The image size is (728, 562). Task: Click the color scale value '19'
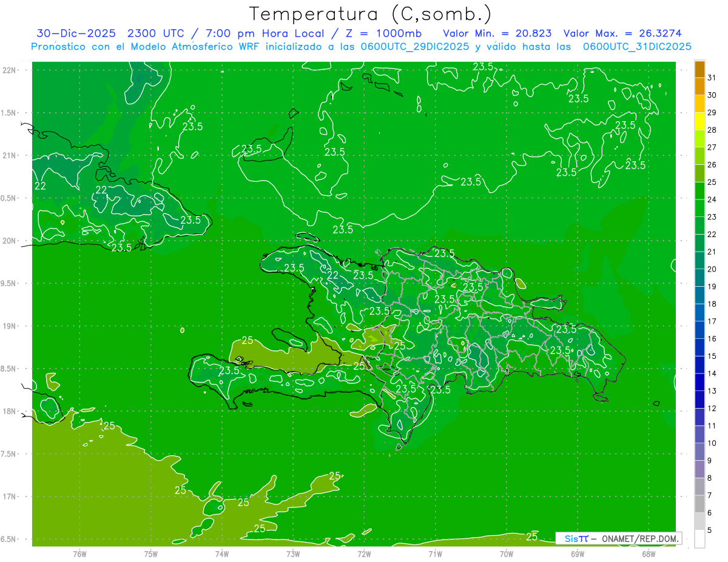point(712,286)
